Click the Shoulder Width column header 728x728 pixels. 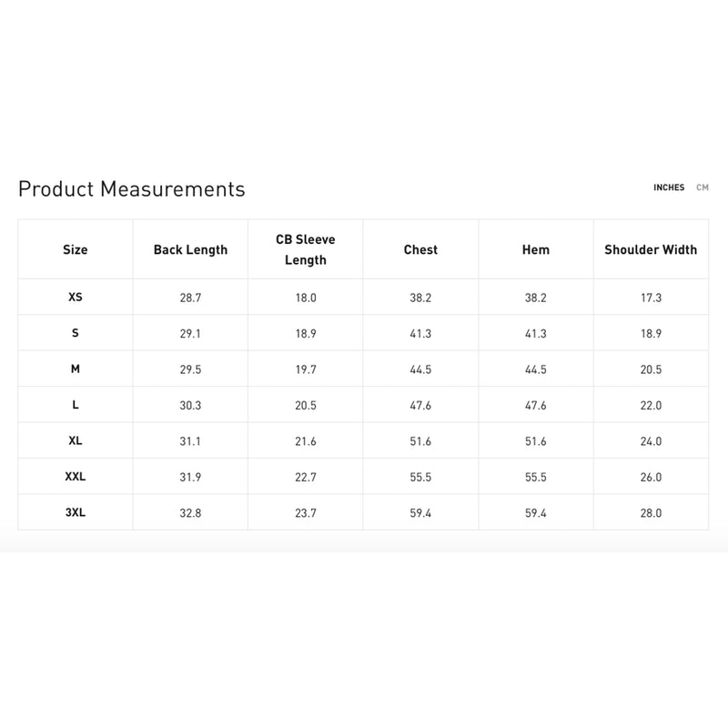pyautogui.click(x=651, y=249)
